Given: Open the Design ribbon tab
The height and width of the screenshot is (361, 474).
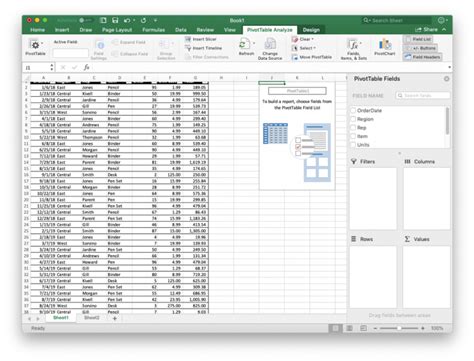Looking at the screenshot, I should (x=311, y=30).
